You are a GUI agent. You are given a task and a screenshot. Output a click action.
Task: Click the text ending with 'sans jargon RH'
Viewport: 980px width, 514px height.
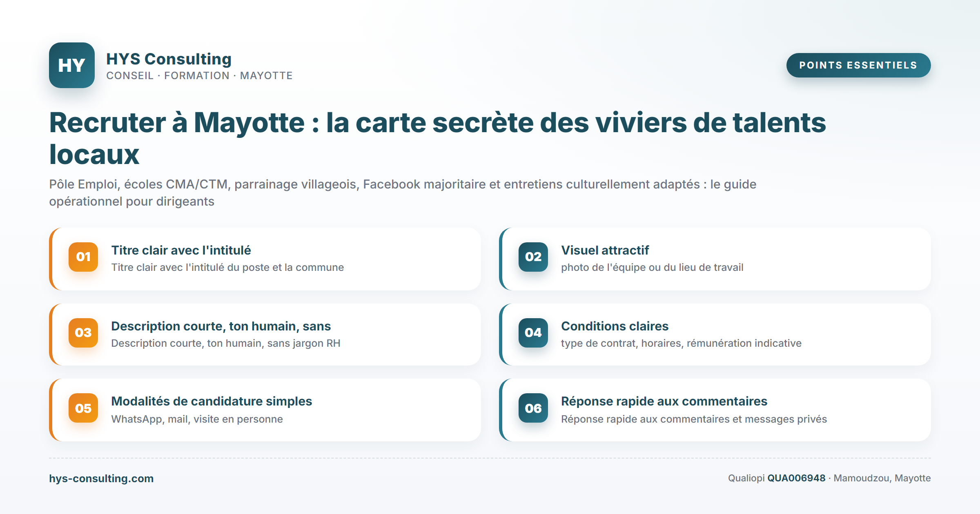pyautogui.click(x=225, y=343)
